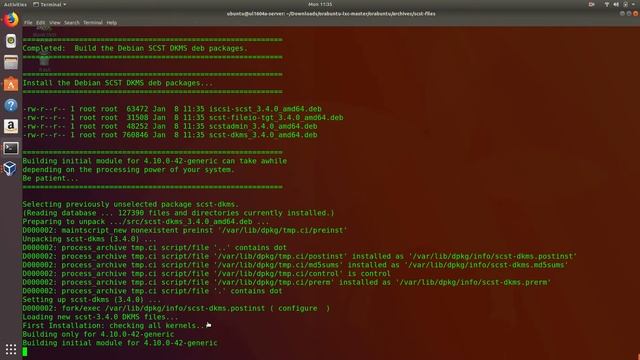The height and width of the screenshot is (360, 640).
Task: Click the volume icon in top bar
Action: (616, 4)
